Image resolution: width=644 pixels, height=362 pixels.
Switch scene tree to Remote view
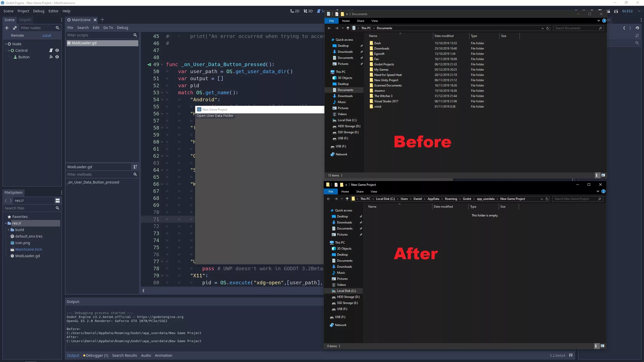pyautogui.click(x=17, y=35)
